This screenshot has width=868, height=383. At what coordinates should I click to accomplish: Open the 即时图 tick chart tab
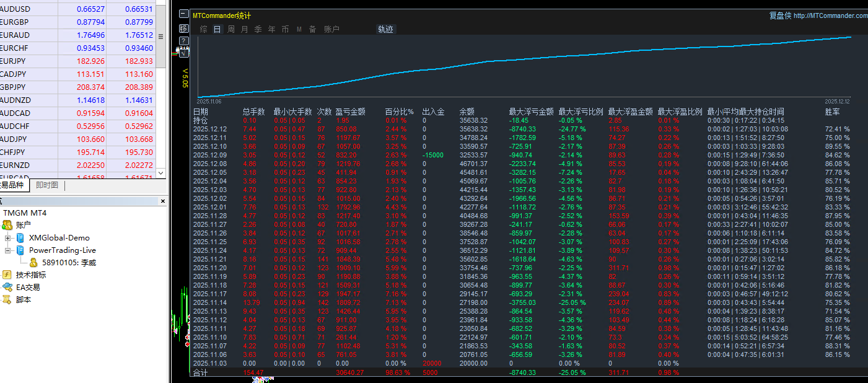point(46,185)
